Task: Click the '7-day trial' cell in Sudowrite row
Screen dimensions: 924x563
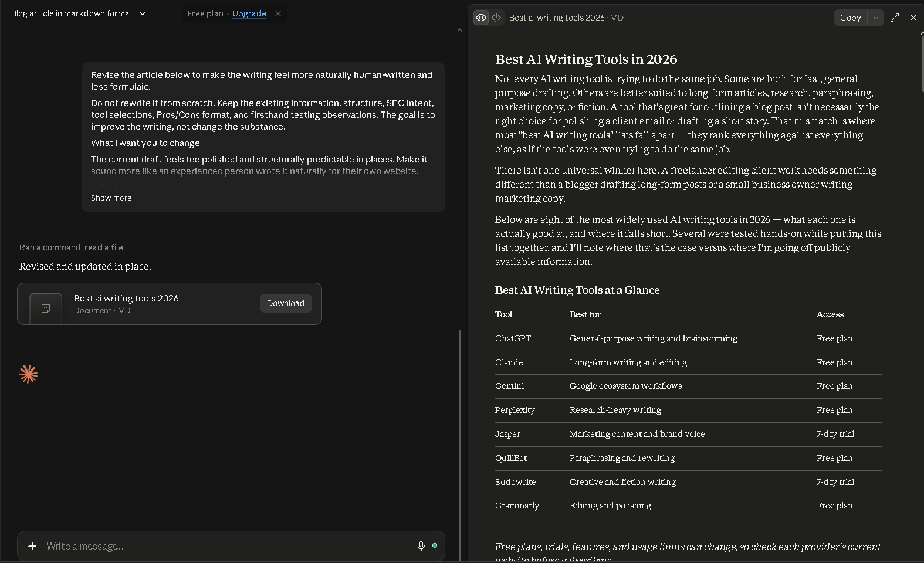Action: tap(835, 482)
